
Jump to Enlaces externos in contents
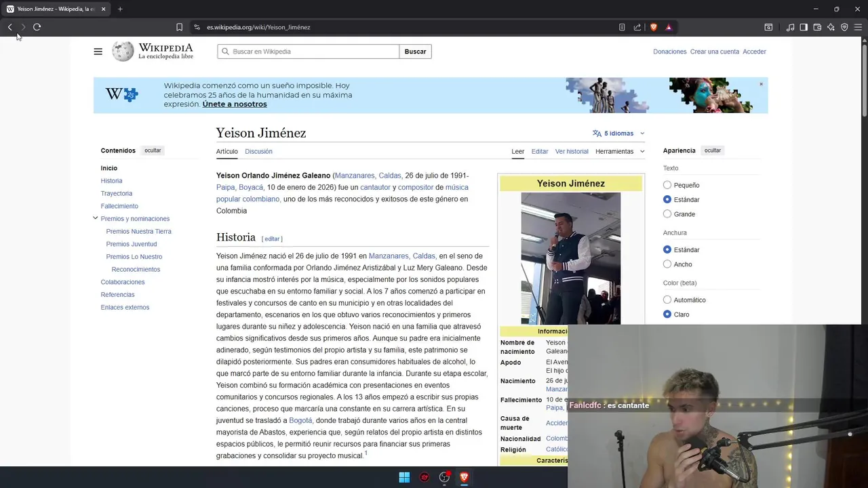(x=125, y=307)
